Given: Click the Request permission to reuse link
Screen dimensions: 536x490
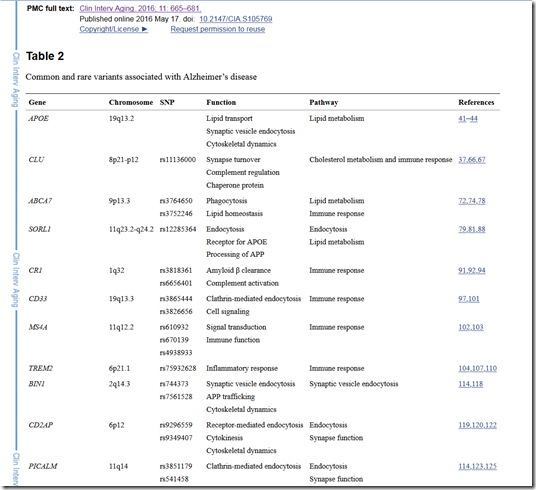Looking at the screenshot, I should point(218,29).
